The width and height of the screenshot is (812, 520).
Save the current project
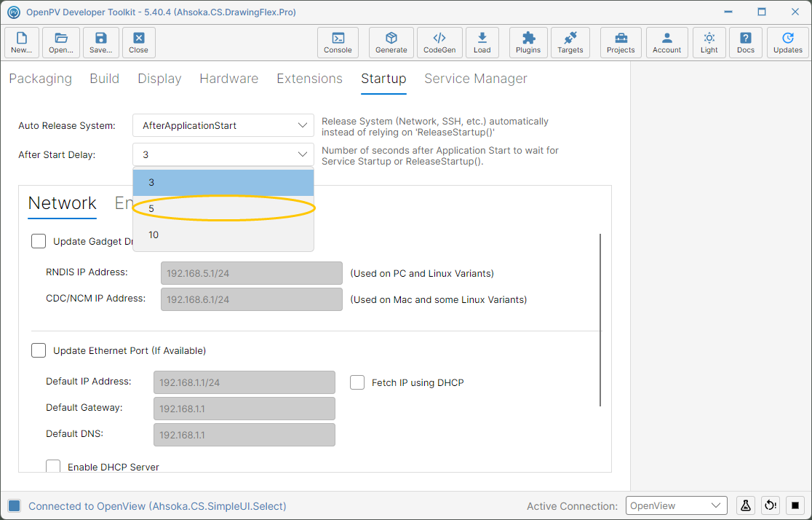(x=101, y=42)
